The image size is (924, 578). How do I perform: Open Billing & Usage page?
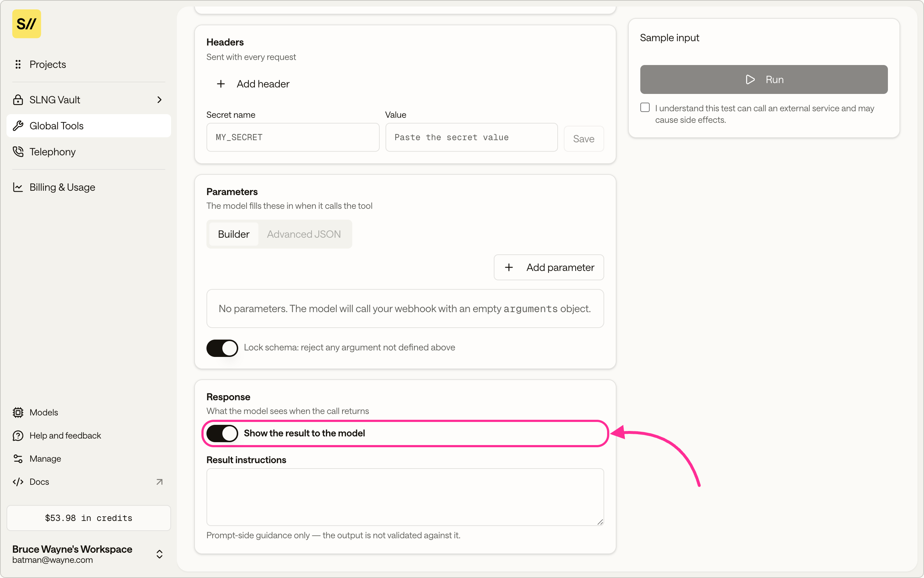[x=88, y=187]
